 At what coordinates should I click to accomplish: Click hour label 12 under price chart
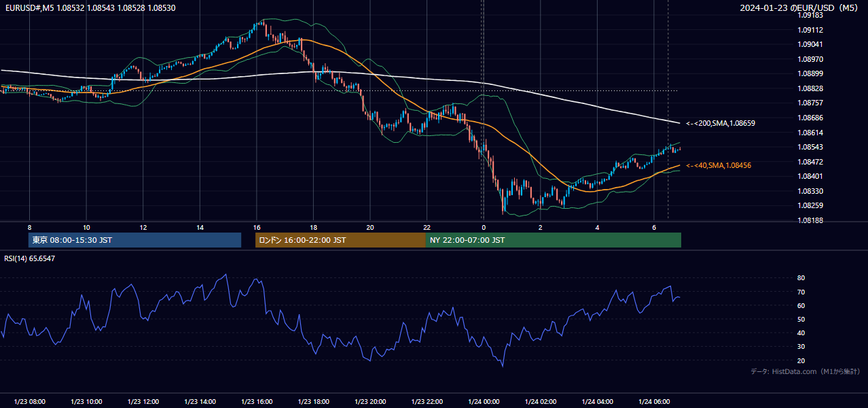[143, 227]
